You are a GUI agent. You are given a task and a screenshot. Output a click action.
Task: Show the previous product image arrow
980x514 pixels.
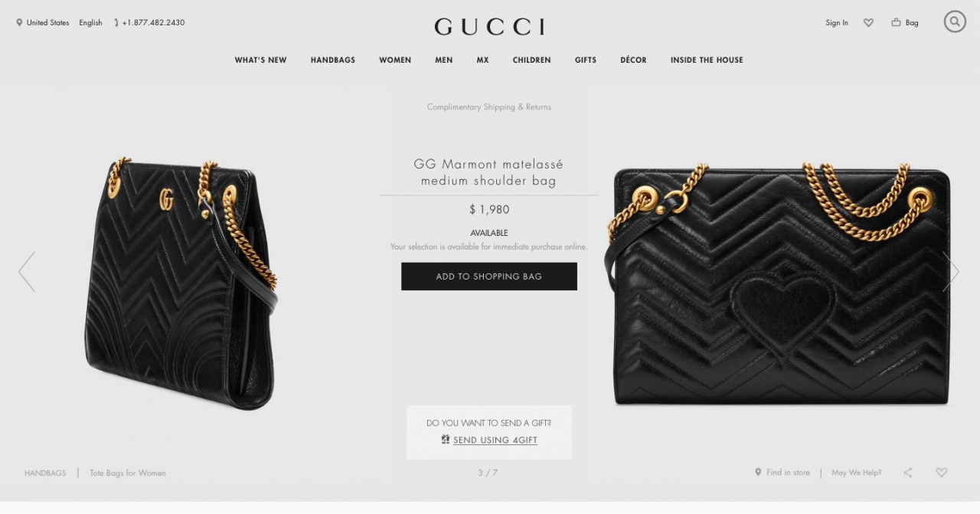[27, 272]
